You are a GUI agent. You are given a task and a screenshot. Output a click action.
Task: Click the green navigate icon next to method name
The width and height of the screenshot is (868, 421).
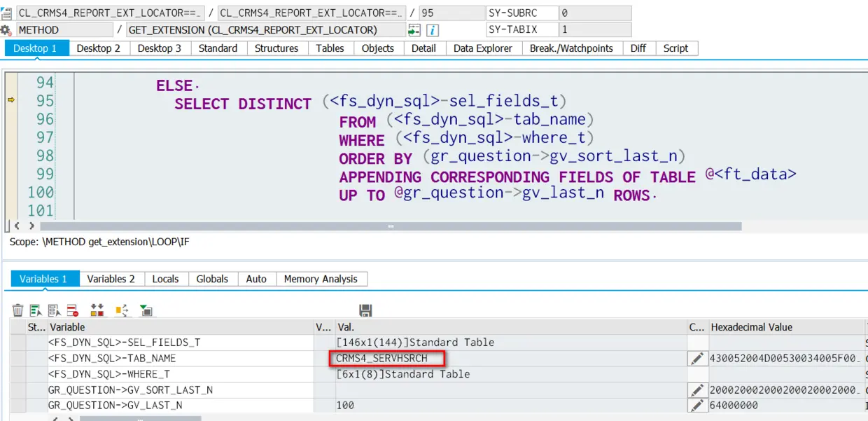(x=414, y=30)
